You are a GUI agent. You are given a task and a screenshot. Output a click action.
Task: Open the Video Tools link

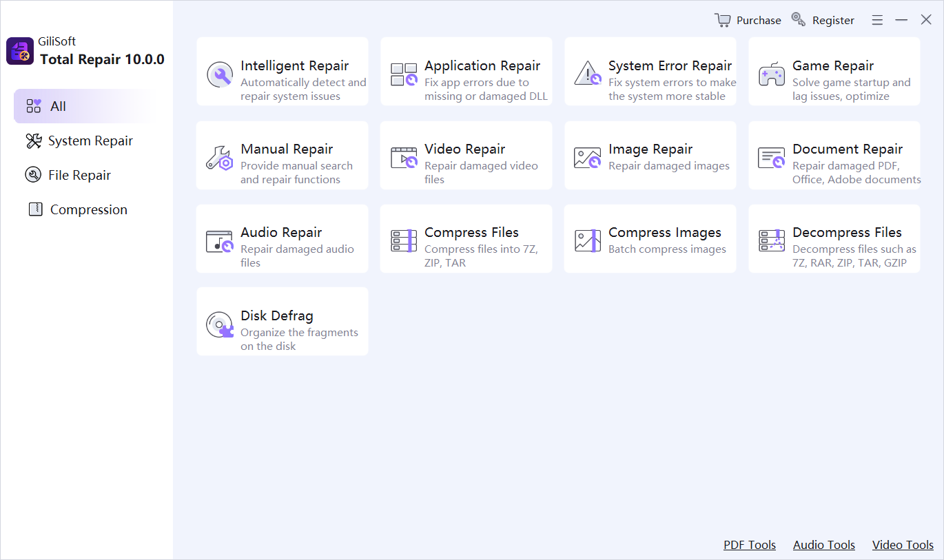click(x=903, y=545)
